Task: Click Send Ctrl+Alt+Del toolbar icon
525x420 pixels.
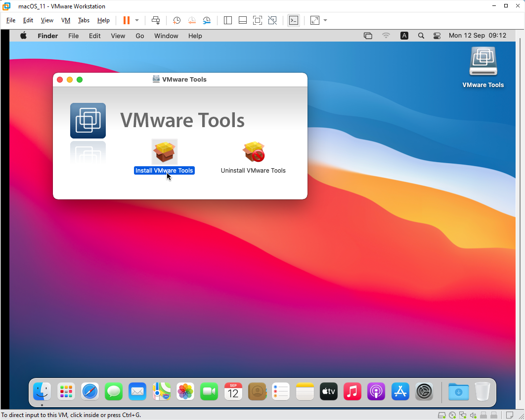Action: (156, 20)
